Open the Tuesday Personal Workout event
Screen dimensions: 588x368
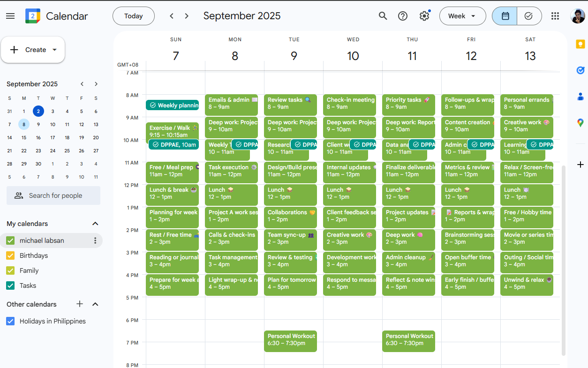point(290,341)
